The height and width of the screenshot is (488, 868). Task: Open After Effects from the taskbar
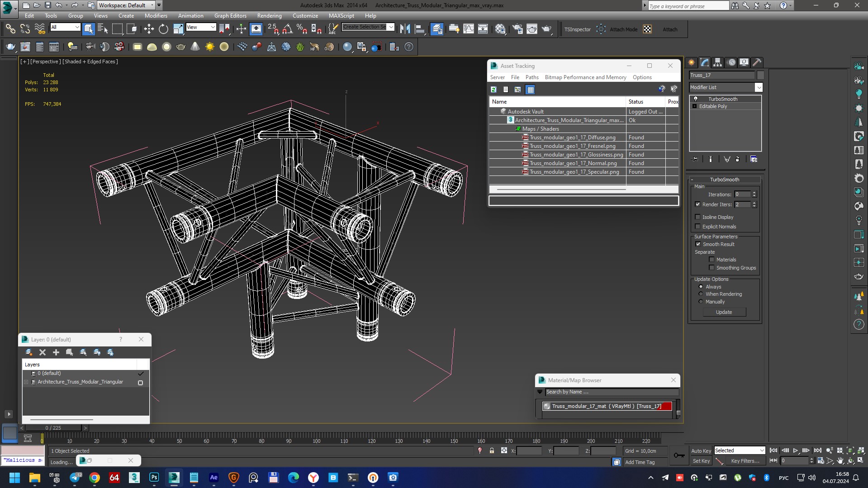coord(214,478)
